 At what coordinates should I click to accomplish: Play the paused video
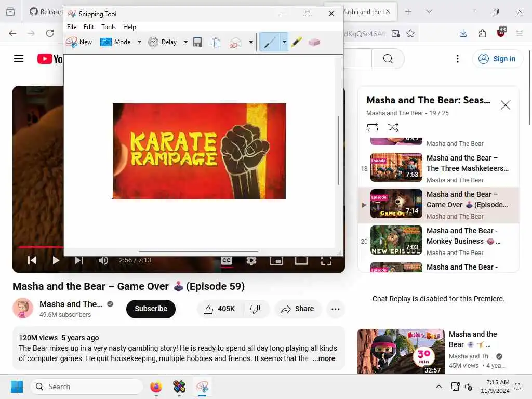coord(56,260)
